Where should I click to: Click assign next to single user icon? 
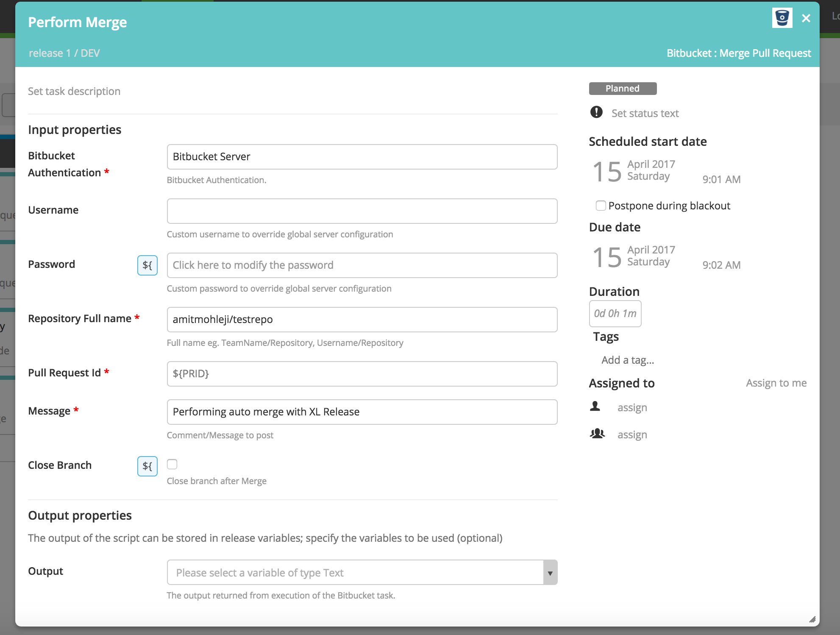pos(632,407)
